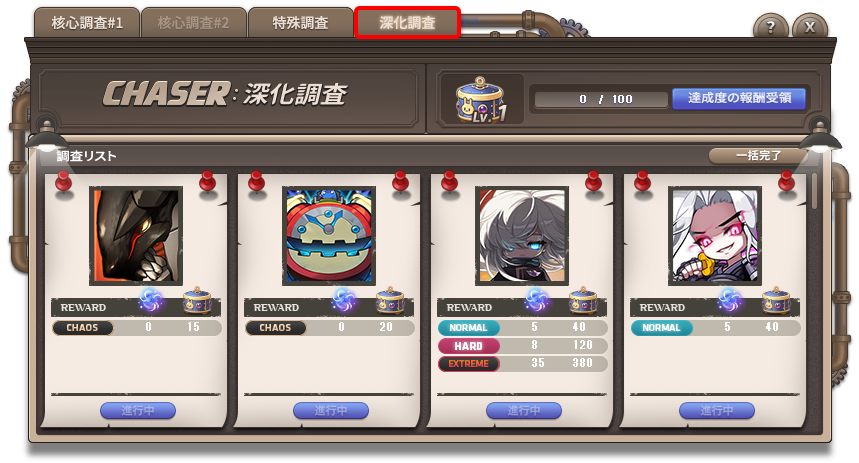The width and height of the screenshot is (859, 463).
Task: Select the clock robot boss portrait
Action: pyautogui.click(x=329, y=236)
